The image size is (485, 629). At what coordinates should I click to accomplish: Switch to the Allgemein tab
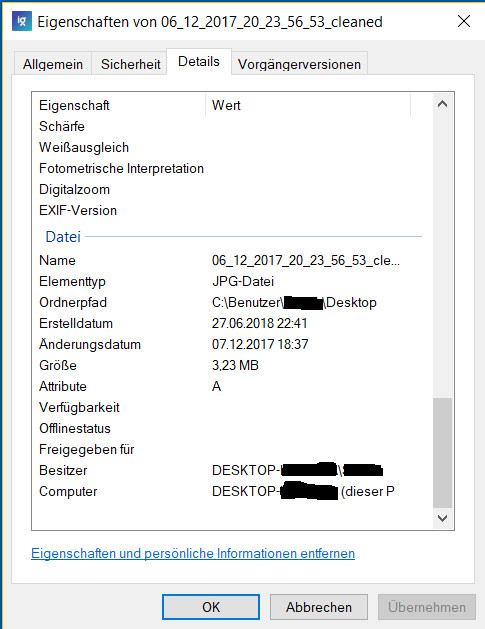[53, 64]
